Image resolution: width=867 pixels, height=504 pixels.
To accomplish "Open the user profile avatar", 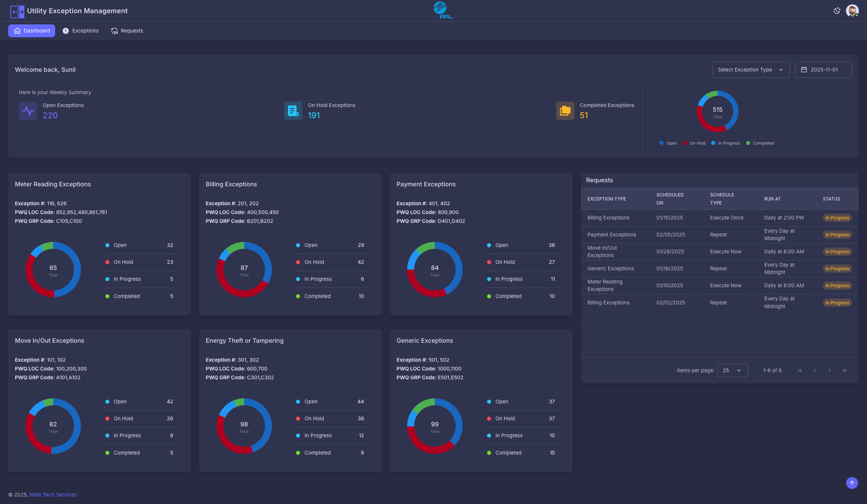I will coord(852,10).
